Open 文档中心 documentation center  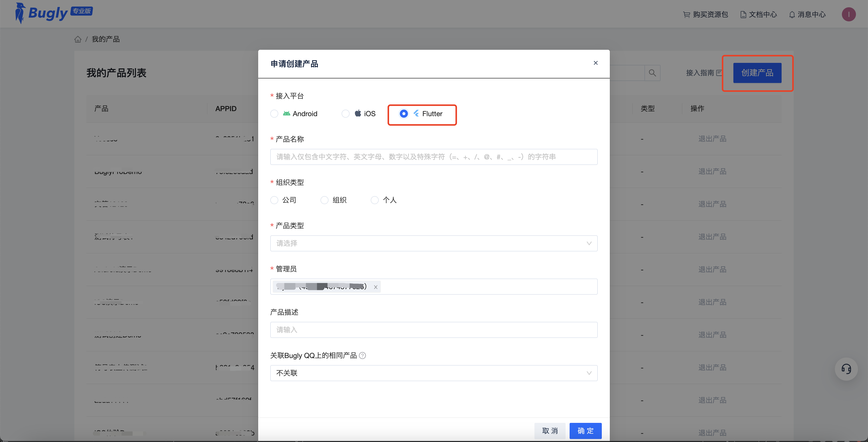pos(758,15)
